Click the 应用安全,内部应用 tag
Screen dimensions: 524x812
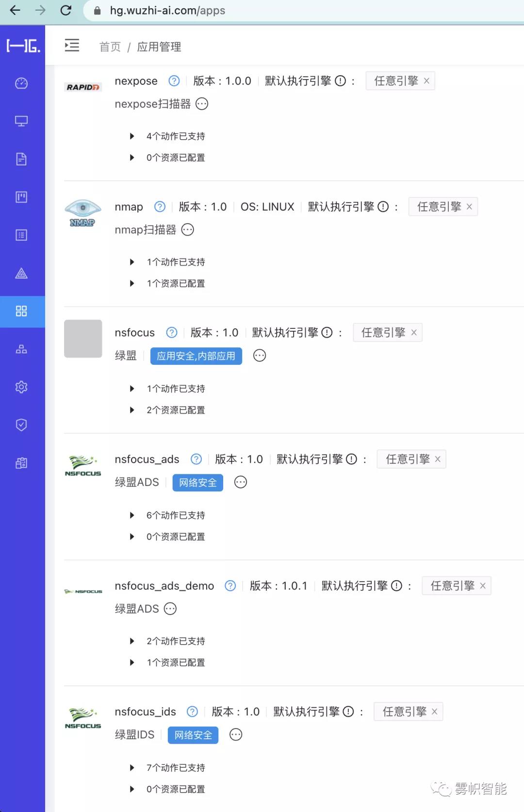(x=196, y=356)
